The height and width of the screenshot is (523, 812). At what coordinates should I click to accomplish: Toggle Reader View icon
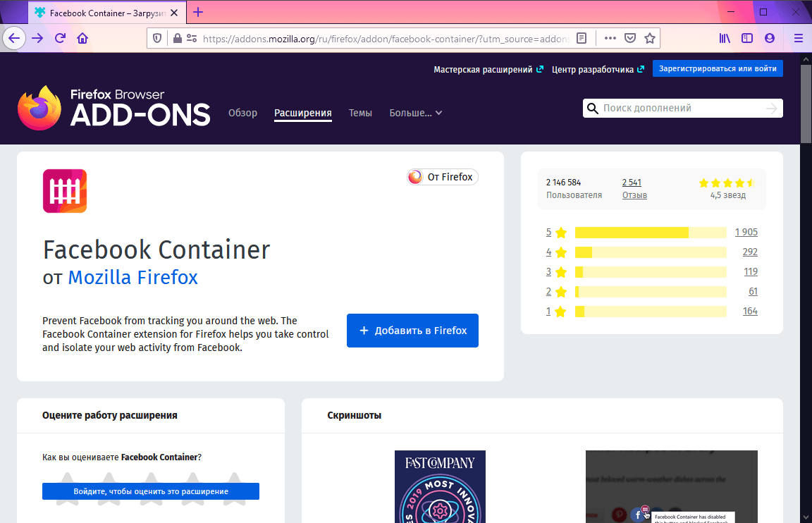click(x=582, y=38)
